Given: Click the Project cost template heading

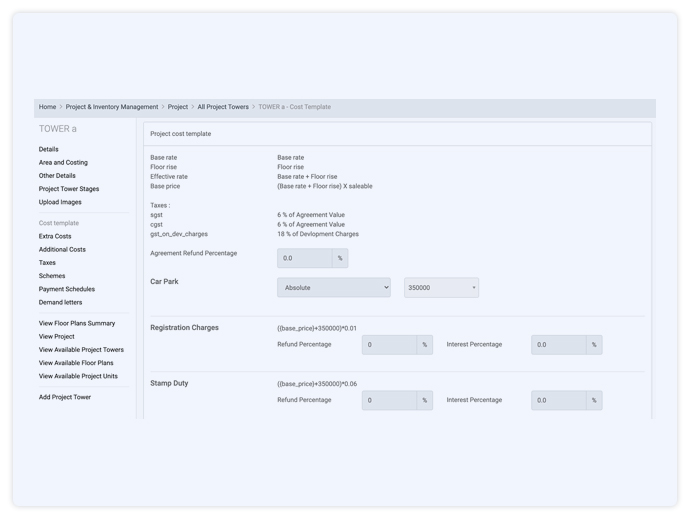Looking at the screenshot, I should [x=181, y=134].
